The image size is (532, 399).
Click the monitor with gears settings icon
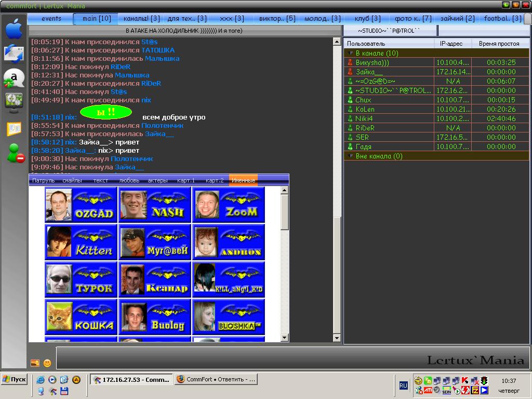coord(14,102)
